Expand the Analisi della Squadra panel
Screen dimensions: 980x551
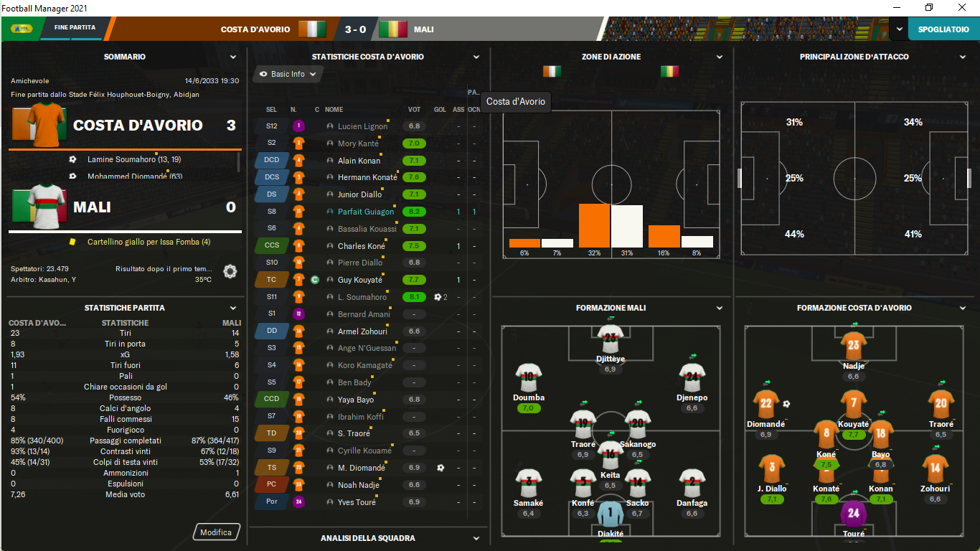(x=477, y=538)
